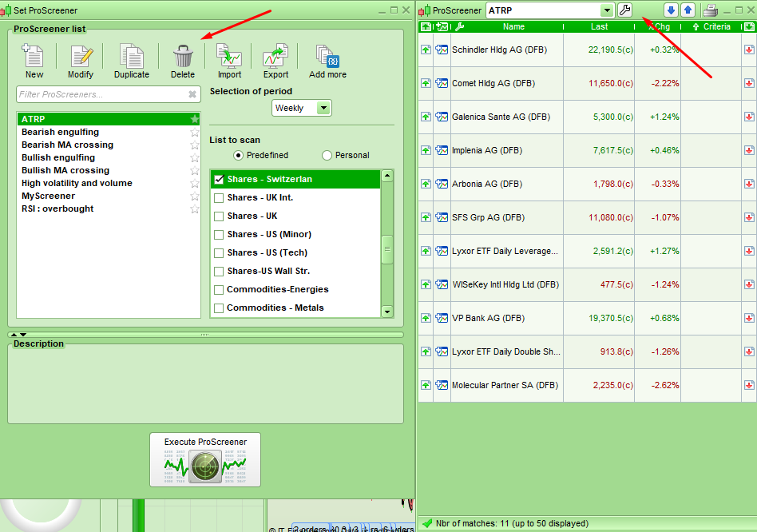Sort results by Name column

click(x=513, y=26)
